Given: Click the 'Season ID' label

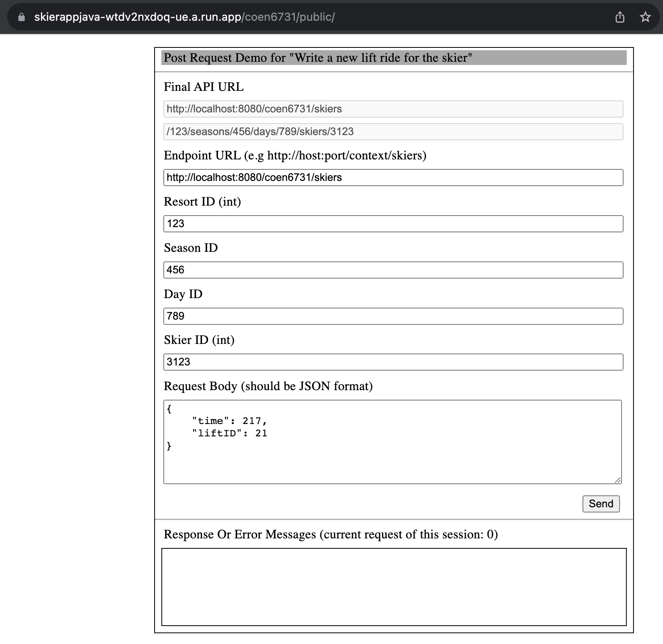Looking at the screenshot, I should [191, 248].
